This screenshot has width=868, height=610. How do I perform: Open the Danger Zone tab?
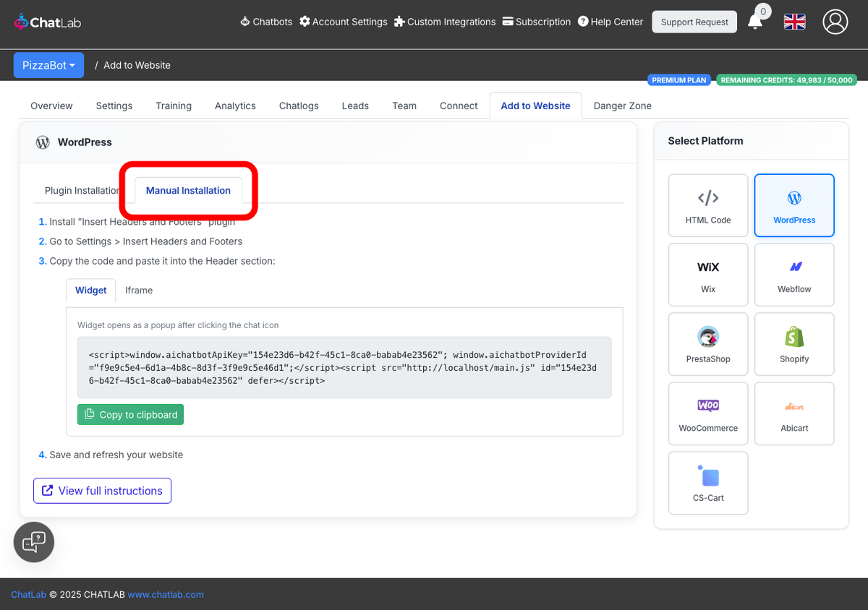click(x=622, y=106)
